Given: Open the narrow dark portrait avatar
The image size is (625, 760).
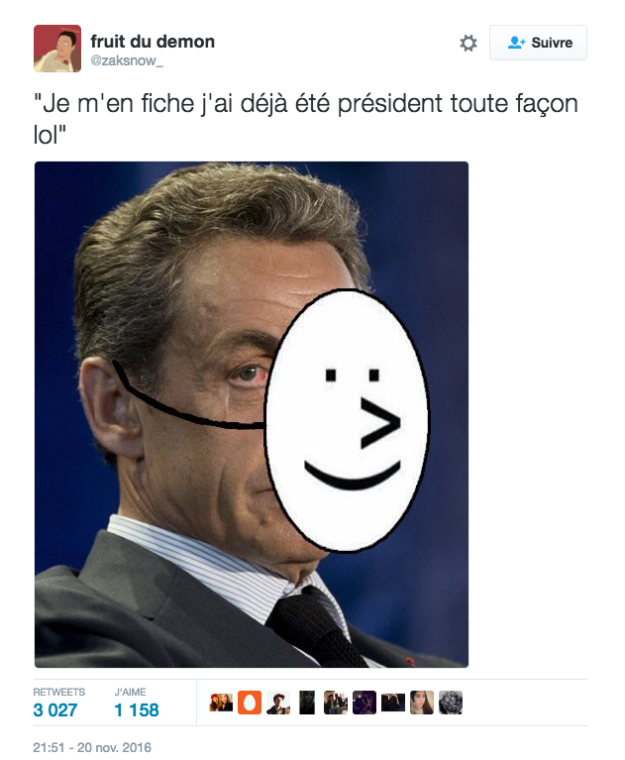Looking at the screenshot, I should coord(307,702).
